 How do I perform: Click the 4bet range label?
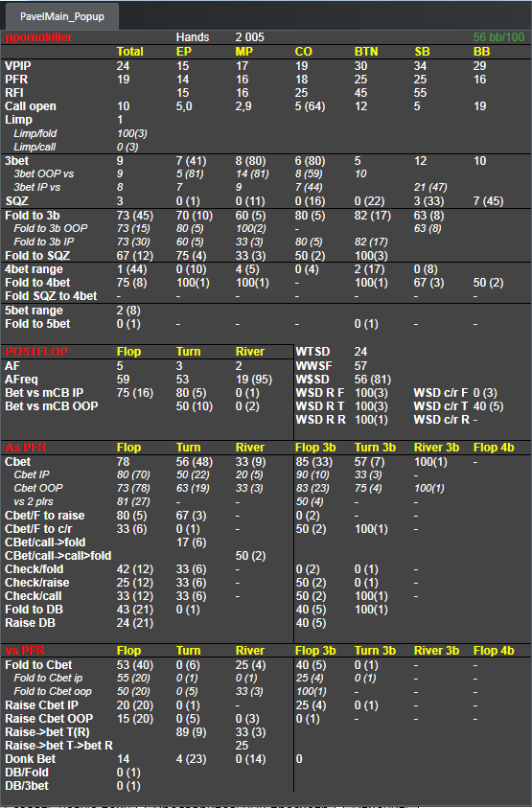[x=34, y=269]
